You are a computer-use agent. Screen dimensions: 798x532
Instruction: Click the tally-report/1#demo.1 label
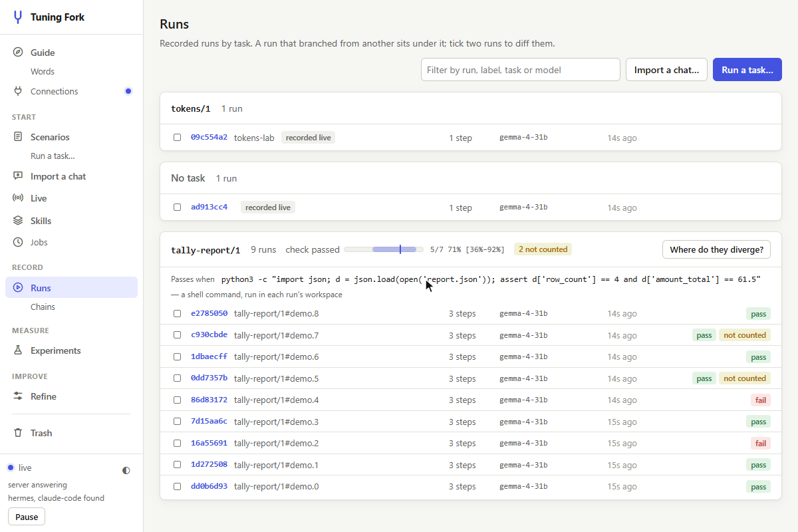tap(276, 465)
